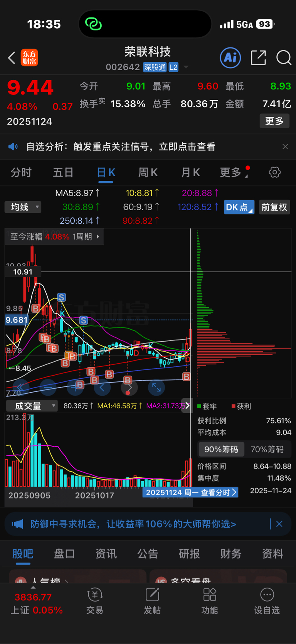296x644 pixels.
Task: Toggle 套牢 legend
Action: click(207, 406)
